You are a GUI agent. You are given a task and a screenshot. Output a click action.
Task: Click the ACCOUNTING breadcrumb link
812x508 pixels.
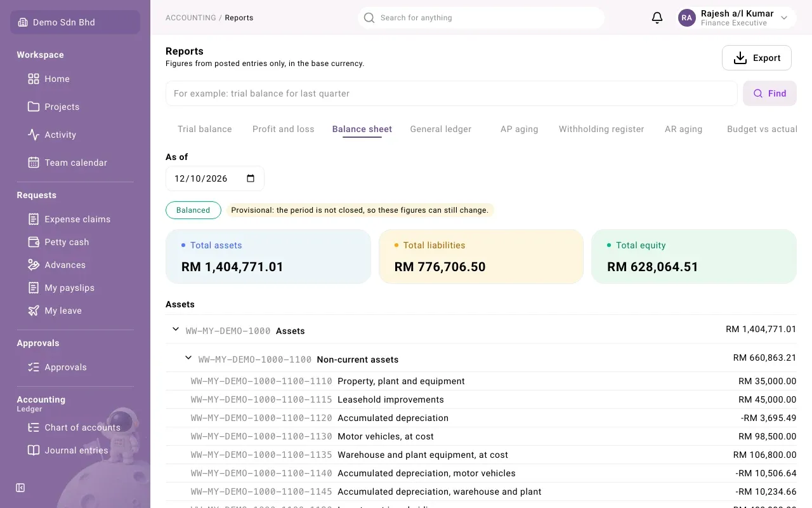click(x=191, y=18)
